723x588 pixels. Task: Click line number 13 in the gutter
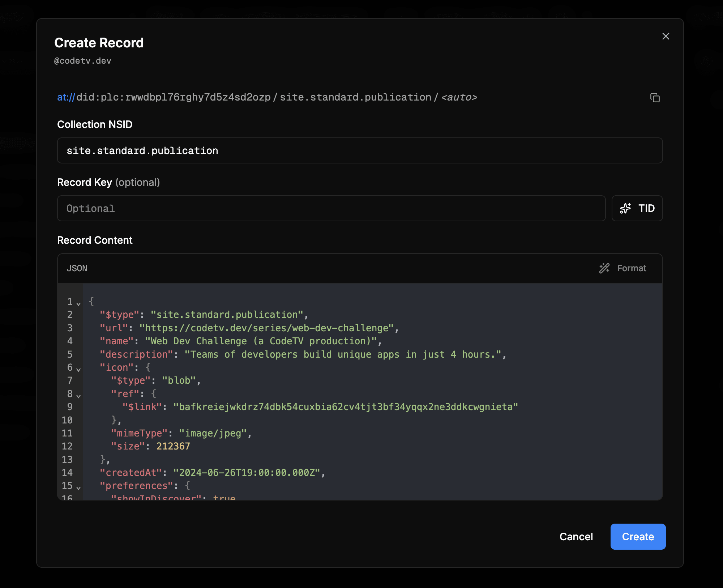pyautogui.click(x=67, y=460)
